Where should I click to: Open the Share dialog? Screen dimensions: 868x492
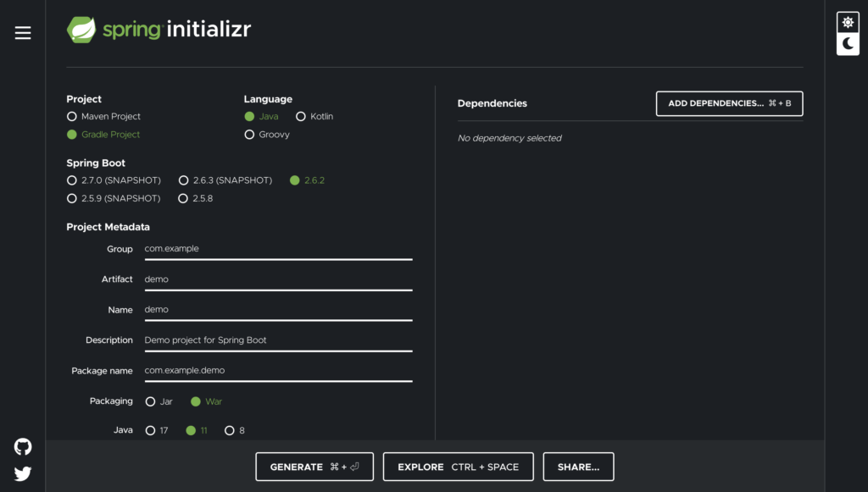pyautogui.click(x=578, y=467)
